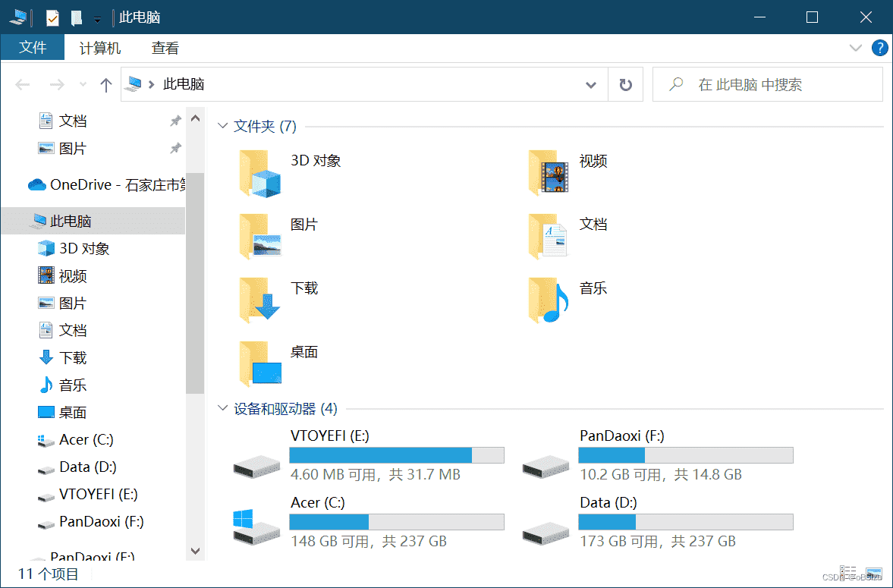Collapse the 设备和驱动器 (4) group
Viewport: 893px width, 588px height.
223,408
